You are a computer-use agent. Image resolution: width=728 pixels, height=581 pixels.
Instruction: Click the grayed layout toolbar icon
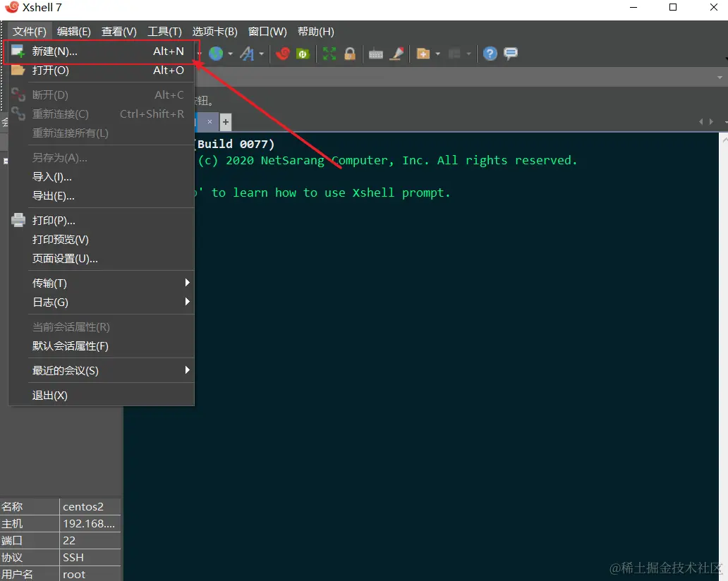tap(454, 54)
